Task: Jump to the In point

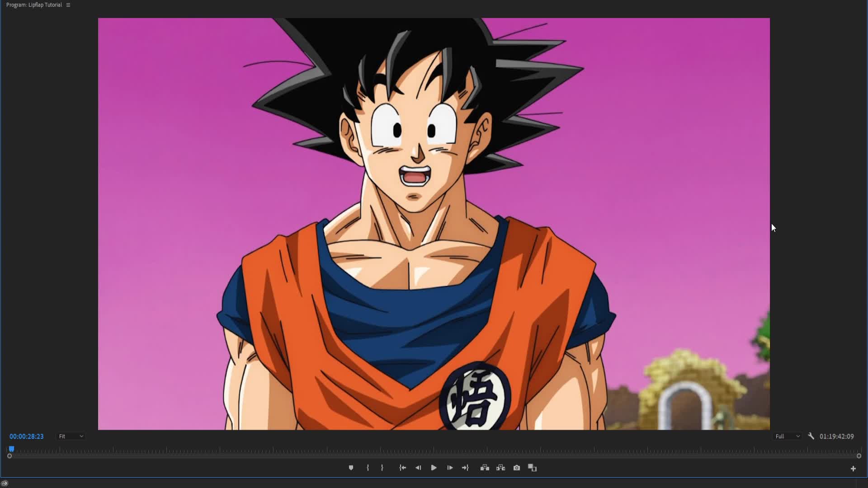Action: [402, 468]
